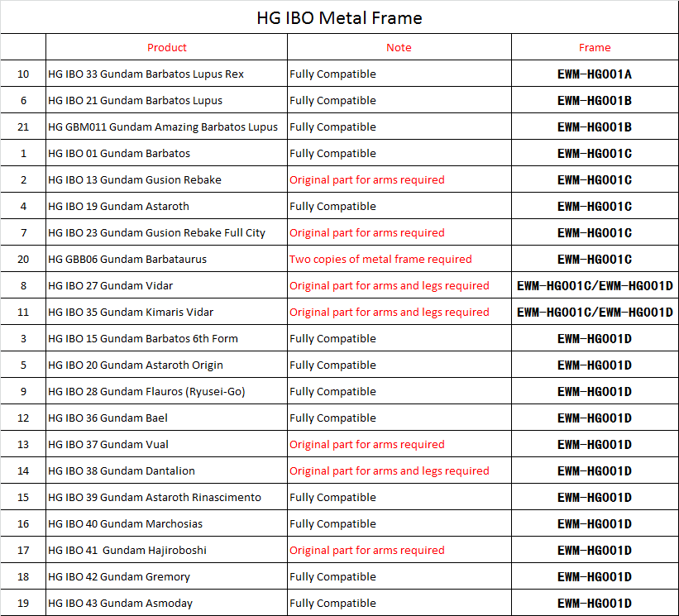Click the HG IBO 01 Gundam Barbatos cell
This screenshot has height=616, width=679.
pyautogui.click(x=119, y=154)
